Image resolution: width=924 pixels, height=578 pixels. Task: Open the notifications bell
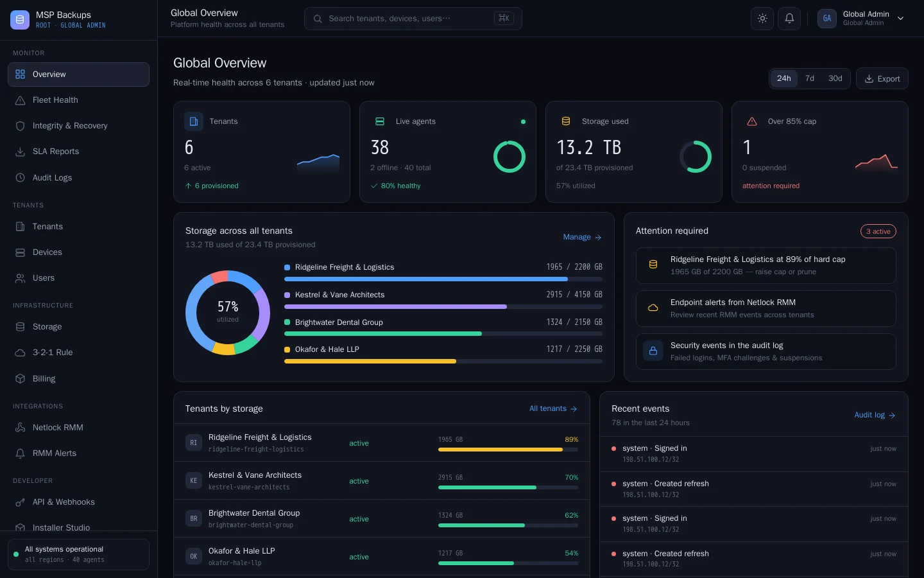(x=789, y=19)
